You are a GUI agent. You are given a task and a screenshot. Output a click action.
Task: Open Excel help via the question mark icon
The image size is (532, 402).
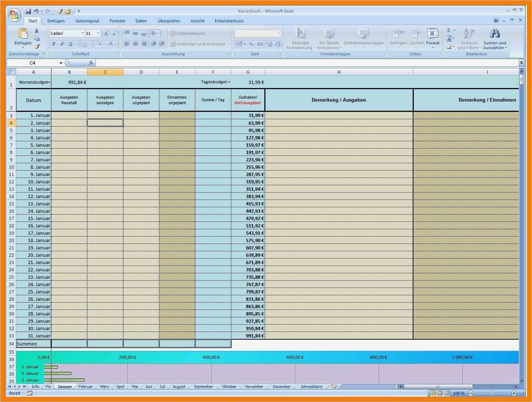tap(496, 21)
